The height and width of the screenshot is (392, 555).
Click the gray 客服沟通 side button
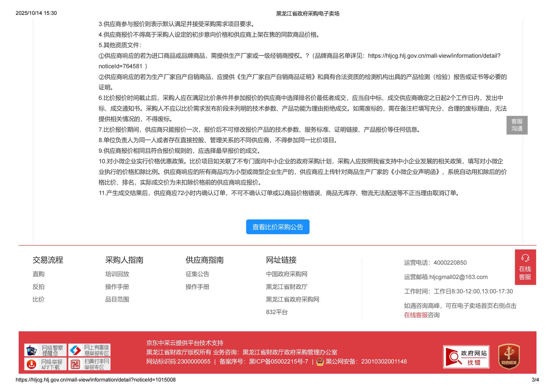(517, 125)
